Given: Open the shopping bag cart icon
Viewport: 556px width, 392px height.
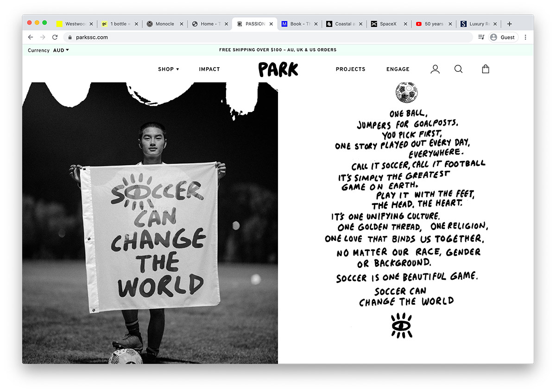Looking at the screenshot, I should click(486, 69).
